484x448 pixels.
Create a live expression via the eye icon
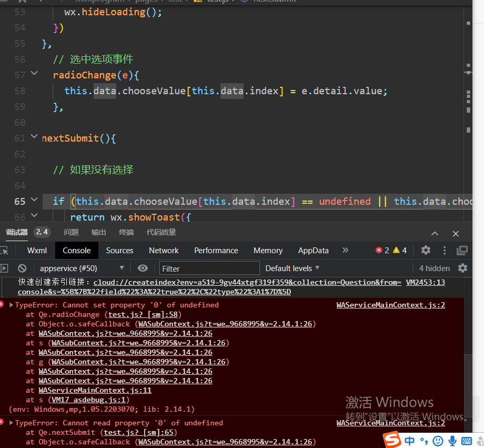tap(143, 268)
